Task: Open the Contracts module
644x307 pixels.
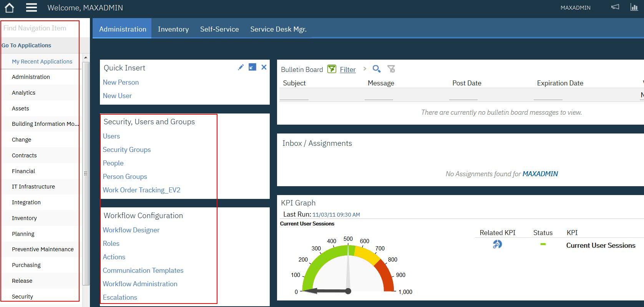Action: click(x=24, y=155)
